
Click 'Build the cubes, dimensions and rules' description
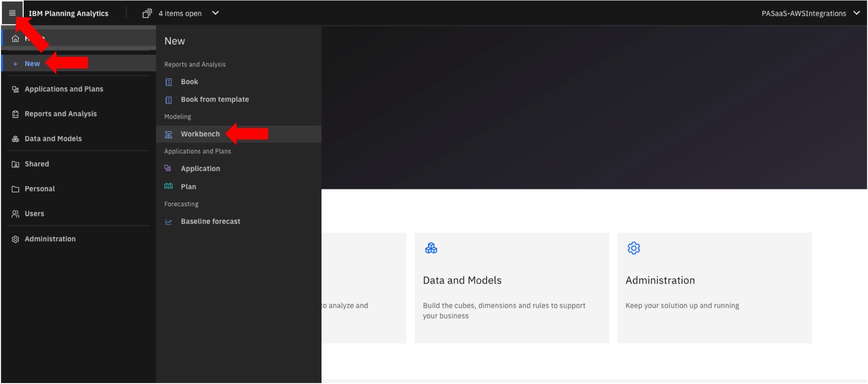(504, 311)
